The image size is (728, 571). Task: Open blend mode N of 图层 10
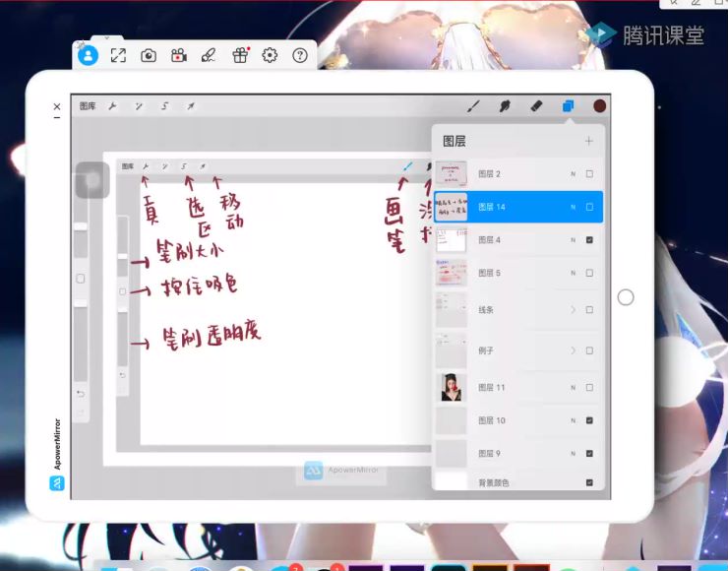(x=573, y=420)
